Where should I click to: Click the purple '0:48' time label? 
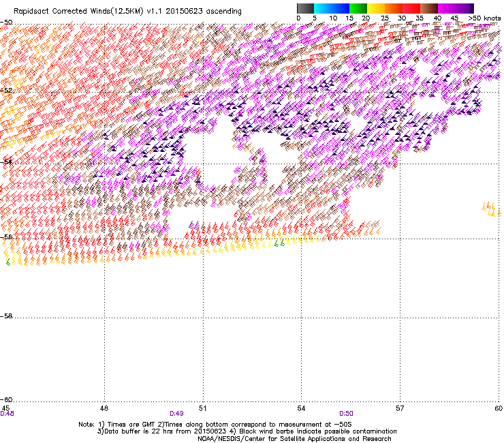7,414
